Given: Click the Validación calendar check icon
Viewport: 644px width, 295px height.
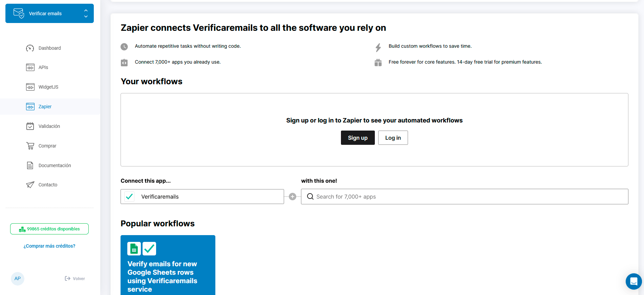Looking at the screenshot, I should [x=30, y=126].
